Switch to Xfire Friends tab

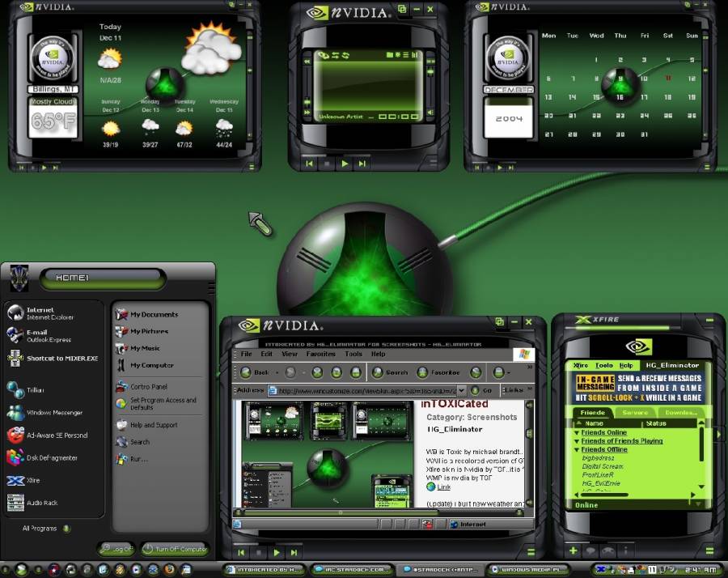point(592,413)
